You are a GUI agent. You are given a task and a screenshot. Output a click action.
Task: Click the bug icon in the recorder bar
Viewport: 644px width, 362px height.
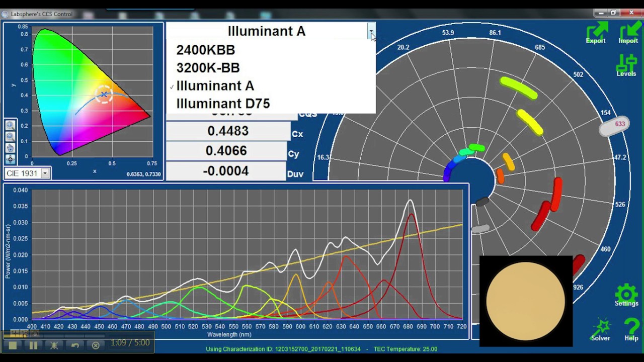pyautogui.click(x=54, y=345)
